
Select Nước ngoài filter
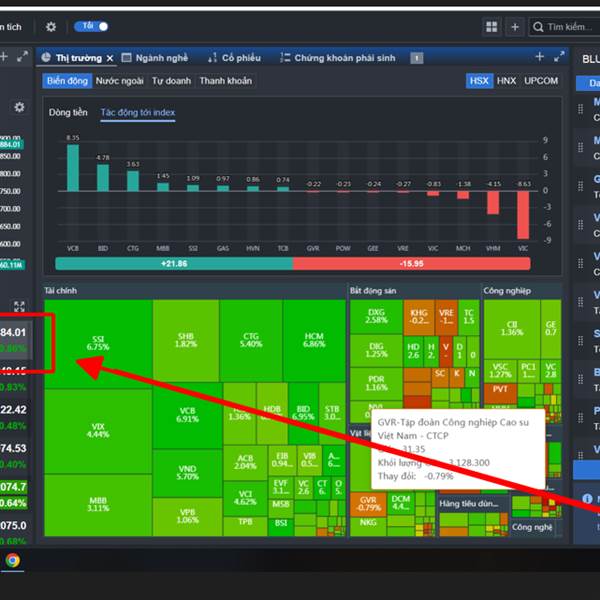tap(119, 81)
